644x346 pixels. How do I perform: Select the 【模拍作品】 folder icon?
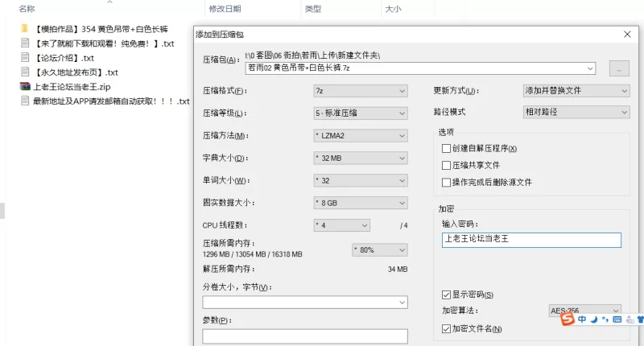pyautogui.click(x=26, y=28)
